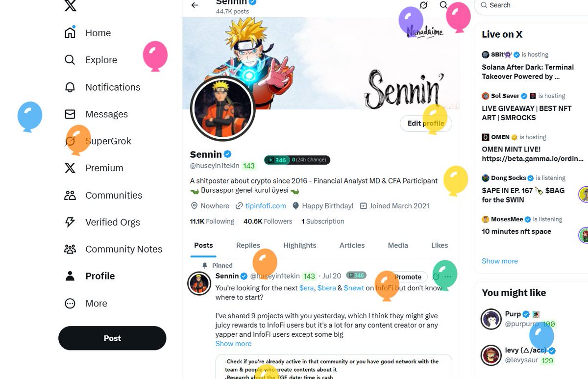Click the X logo icon

(70, 5)
